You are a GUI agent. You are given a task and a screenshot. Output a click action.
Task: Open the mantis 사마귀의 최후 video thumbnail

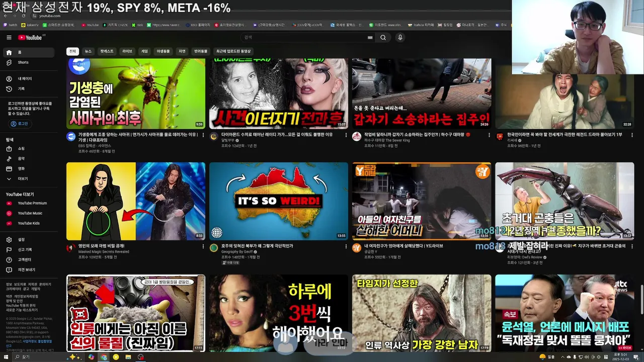click(x=136, y=94)
